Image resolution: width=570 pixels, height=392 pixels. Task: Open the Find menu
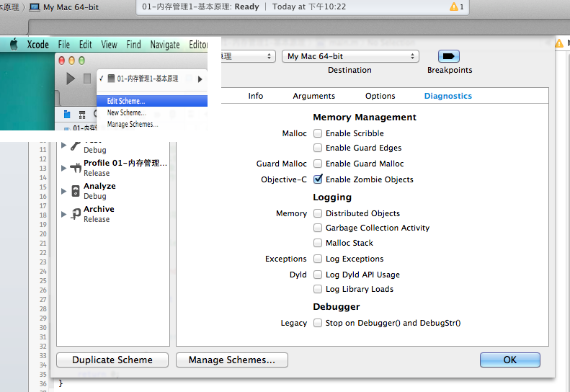tap(133, 45)
